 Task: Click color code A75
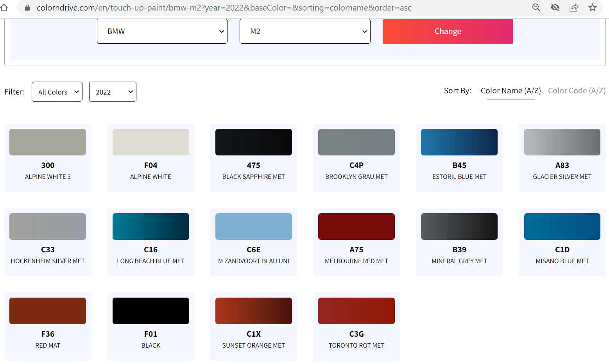pos(356,250)
